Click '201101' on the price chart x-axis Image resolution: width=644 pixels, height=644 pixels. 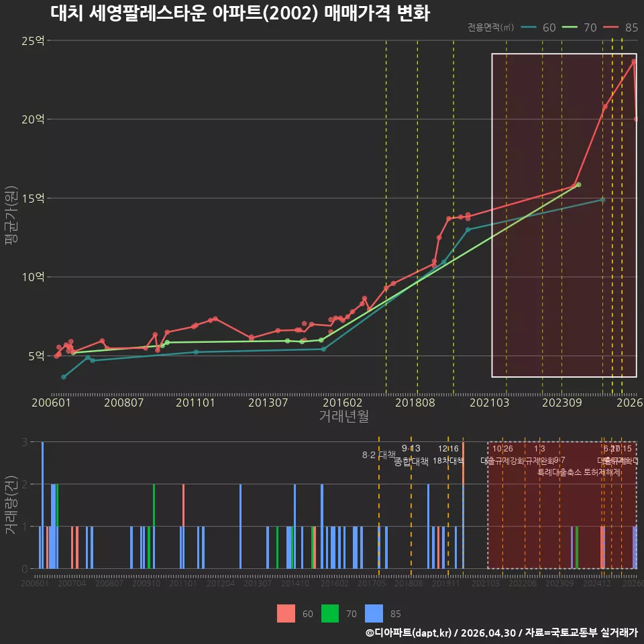(195, 402)
